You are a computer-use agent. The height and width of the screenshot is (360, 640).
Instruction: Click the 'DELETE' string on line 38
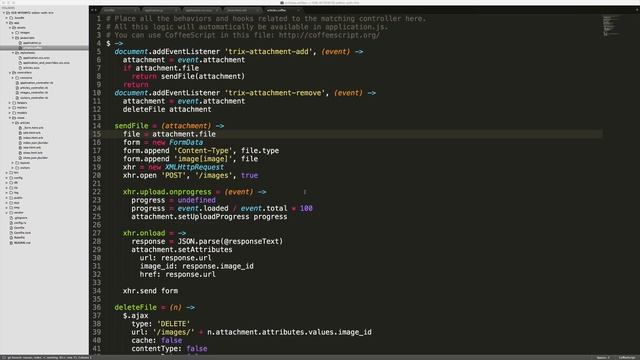click(x=173, y=324)
